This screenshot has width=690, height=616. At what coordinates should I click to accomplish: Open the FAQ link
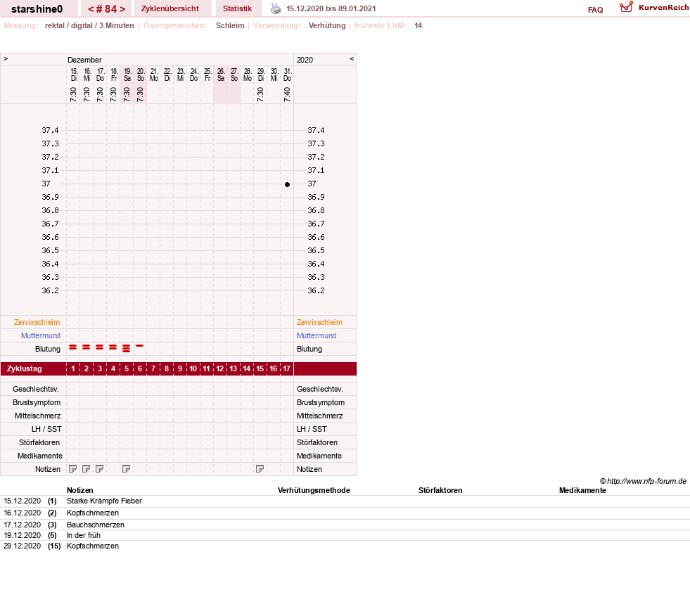[x=595, y=10]
